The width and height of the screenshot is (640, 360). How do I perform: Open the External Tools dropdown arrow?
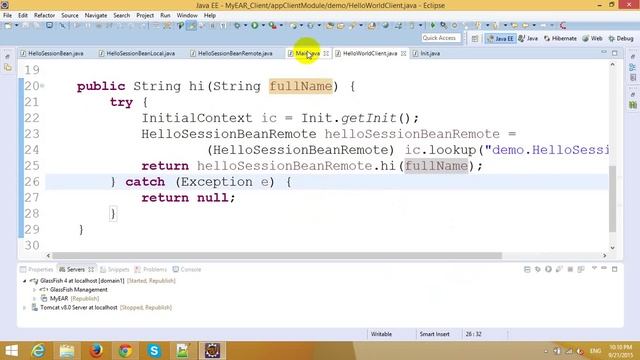point(281,26)
